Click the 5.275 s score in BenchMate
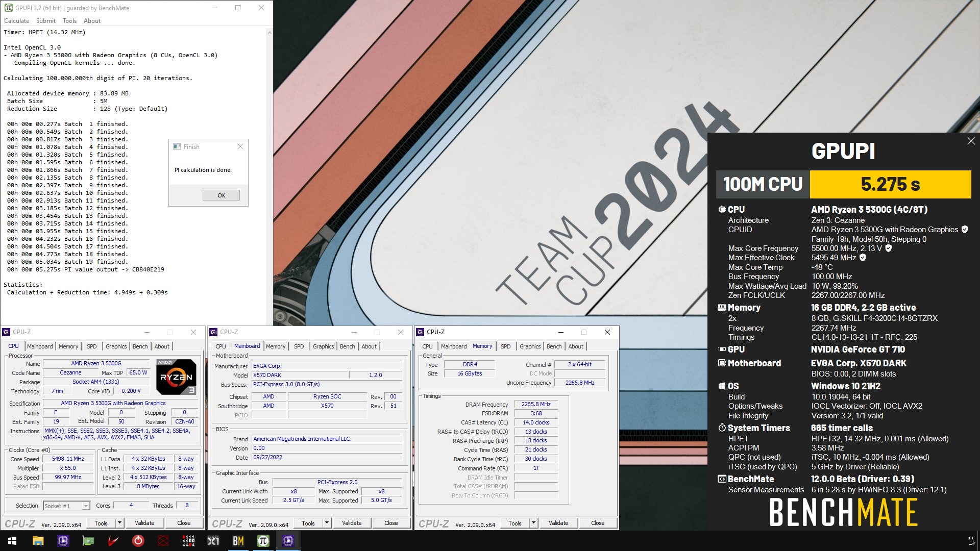Viewport: 980px width, 551px height. (x=890, y=184)
